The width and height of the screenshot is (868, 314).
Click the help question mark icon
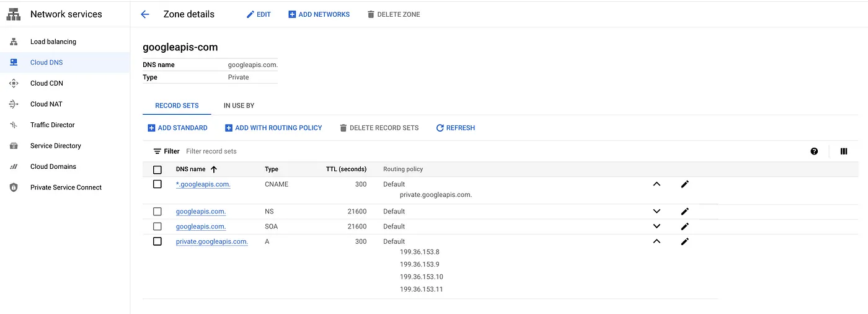814,151
